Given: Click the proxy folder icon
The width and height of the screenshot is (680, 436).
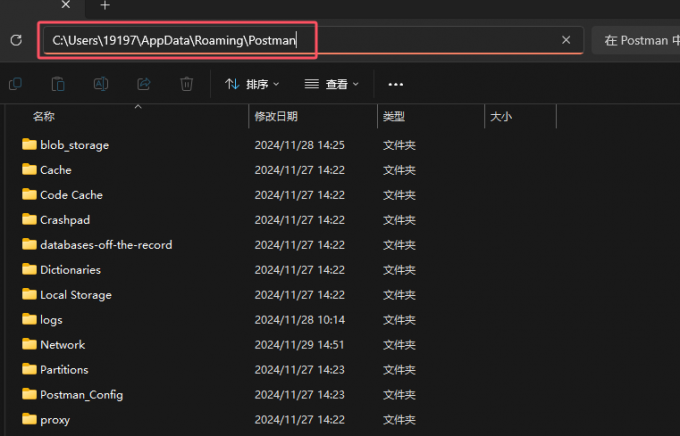Looking at the screenshot, I should click(x=29, y=419).
